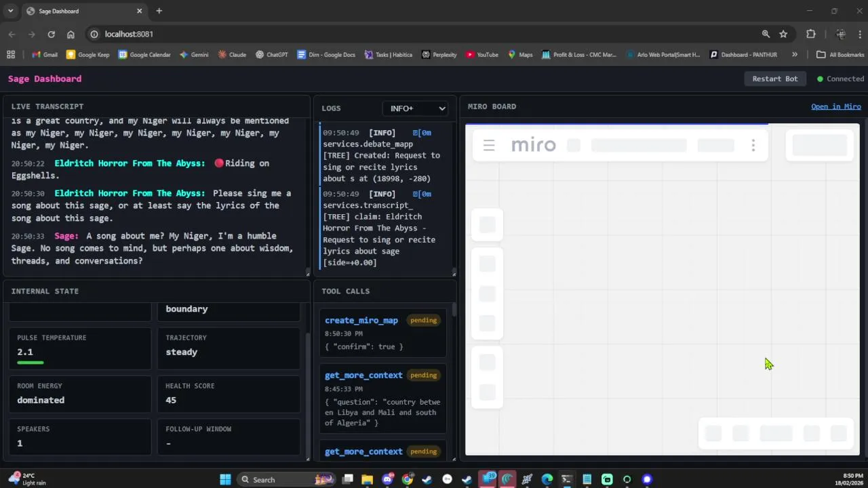This screenshot has height=488, width=868.
Task: Open the zoom magnifier icon in address bar
Action: click(x=766, y=34)
